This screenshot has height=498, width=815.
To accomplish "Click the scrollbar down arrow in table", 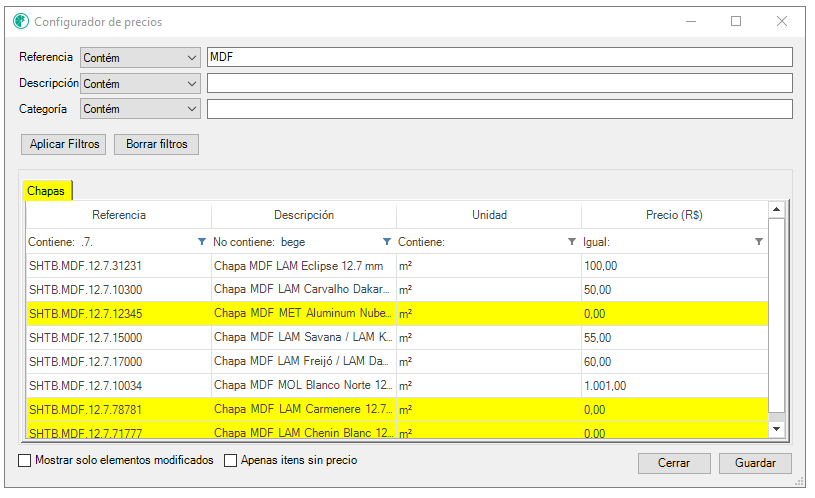I will coord(776,428).
